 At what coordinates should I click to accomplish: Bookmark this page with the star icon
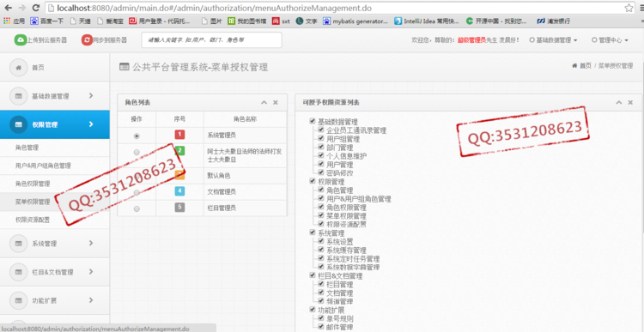pyautogui.click(x=629, y=8)
